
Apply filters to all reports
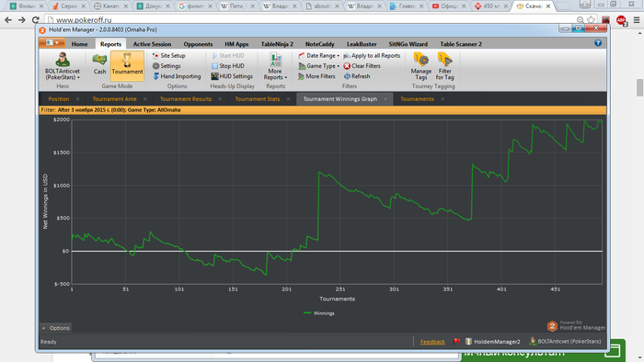372,55
